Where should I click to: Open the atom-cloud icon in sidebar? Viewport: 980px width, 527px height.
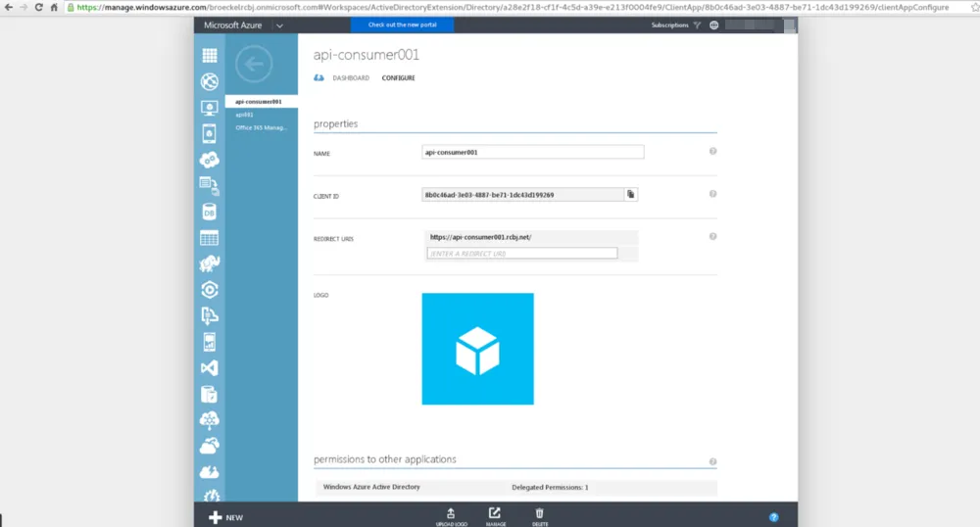(x=210, y=419)
